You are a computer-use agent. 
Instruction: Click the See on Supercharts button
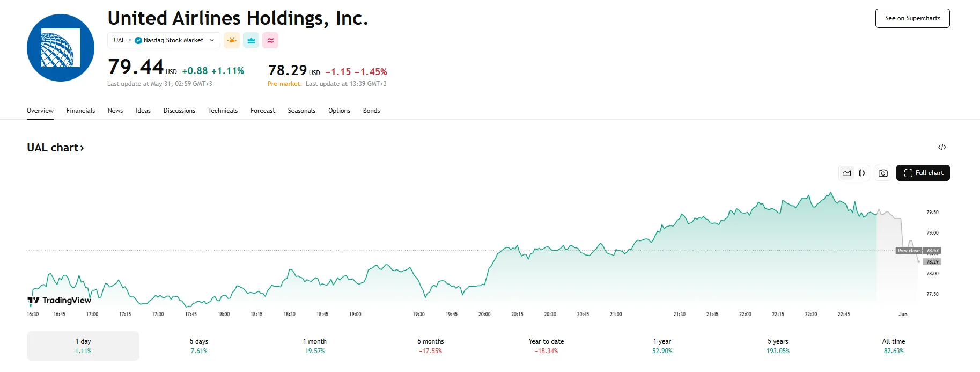(x=912, y=18)
